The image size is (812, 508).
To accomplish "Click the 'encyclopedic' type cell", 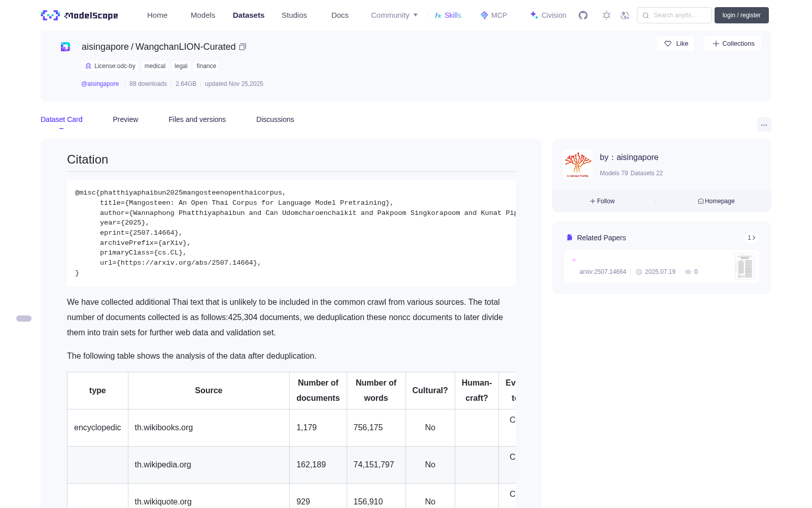I will pyautogui.click(x=97, y=428).
